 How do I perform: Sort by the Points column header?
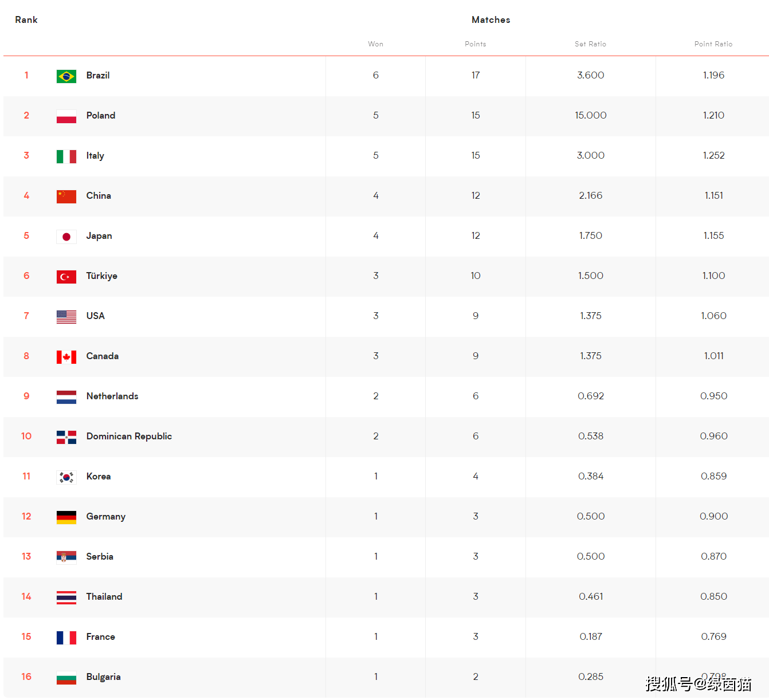point(475,44)
